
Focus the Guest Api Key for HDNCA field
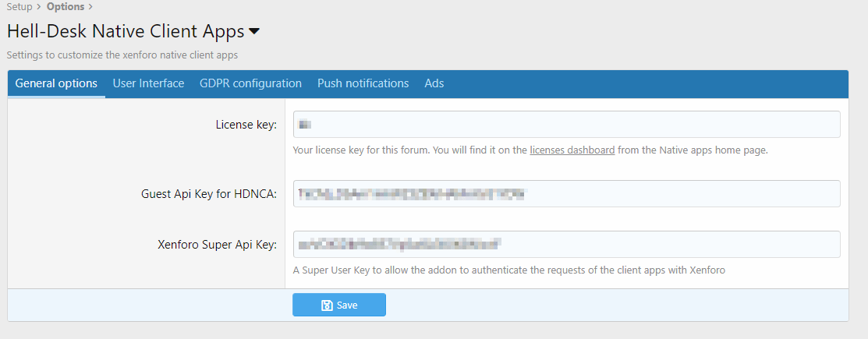567,193
